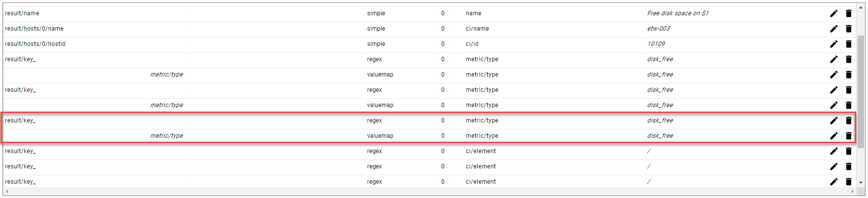Screen dimensions: 868x198
Task: Edit the result/hosts/0/name row
Action: click(833, 29)
